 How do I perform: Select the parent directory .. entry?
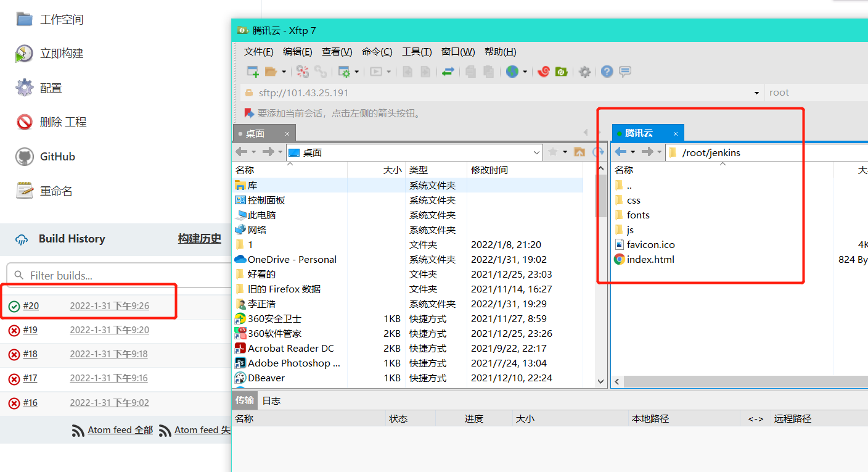[x=629, y=185]
